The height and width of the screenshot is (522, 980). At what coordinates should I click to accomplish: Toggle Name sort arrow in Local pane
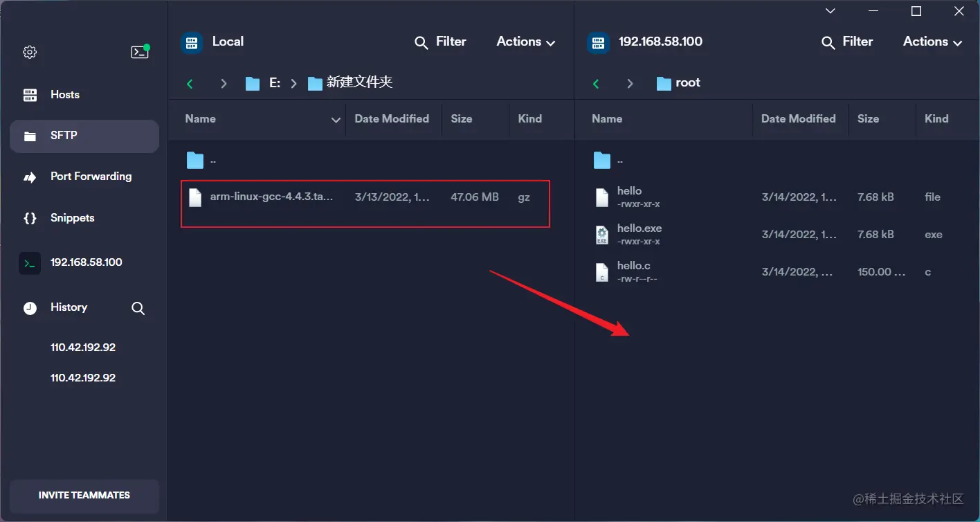[336, 120]
